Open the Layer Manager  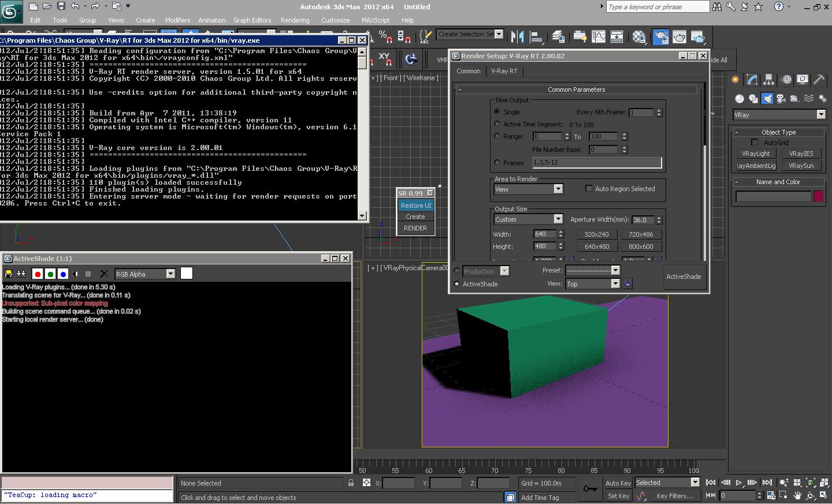[x=558, y=37]
